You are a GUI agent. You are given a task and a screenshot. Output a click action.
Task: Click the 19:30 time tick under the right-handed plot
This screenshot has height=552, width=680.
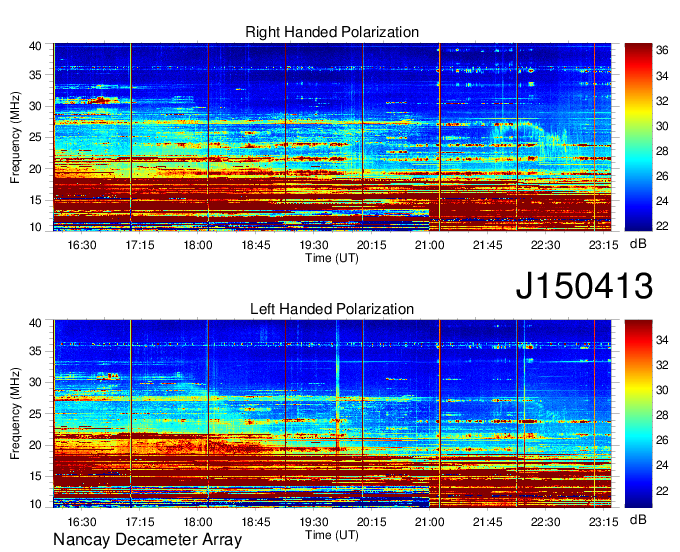coord(314,245)
